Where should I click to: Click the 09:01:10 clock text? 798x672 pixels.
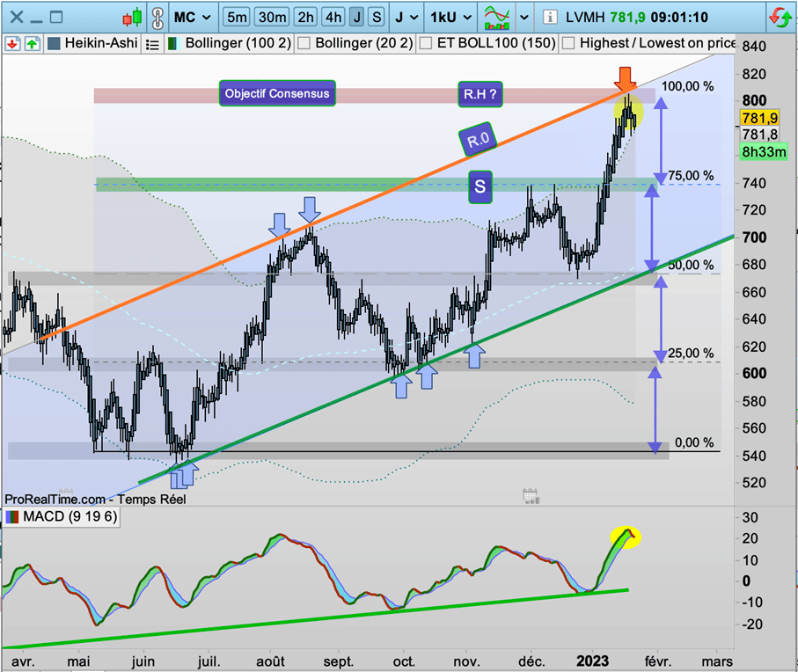click(x=679, y=18)
